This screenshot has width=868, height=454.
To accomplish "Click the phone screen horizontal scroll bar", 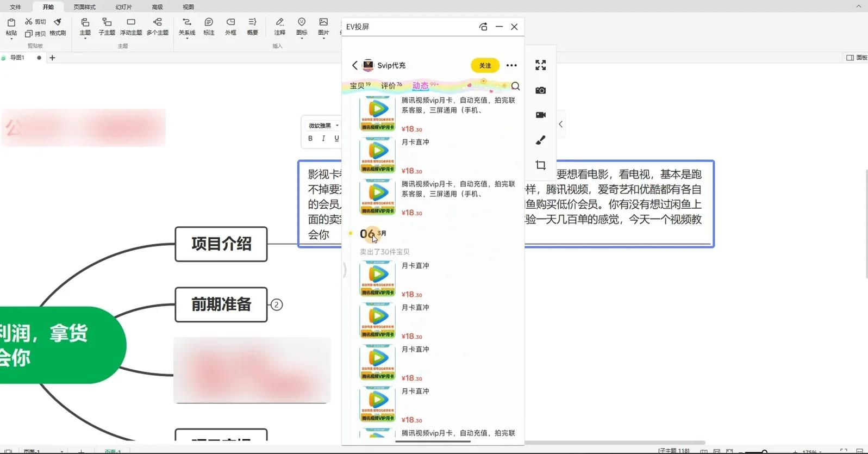I will 433,441.
